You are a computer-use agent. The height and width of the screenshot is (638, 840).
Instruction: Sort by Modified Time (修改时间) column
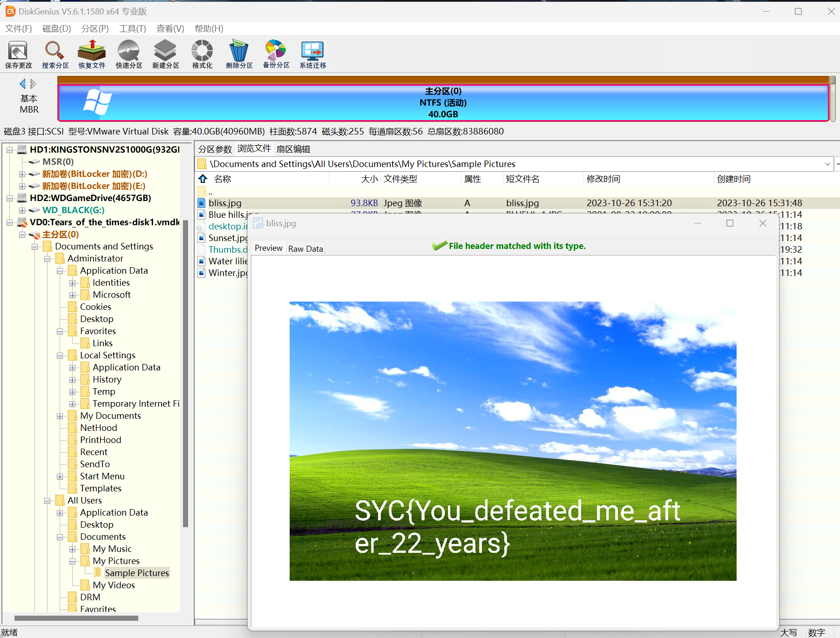(603, 179)
